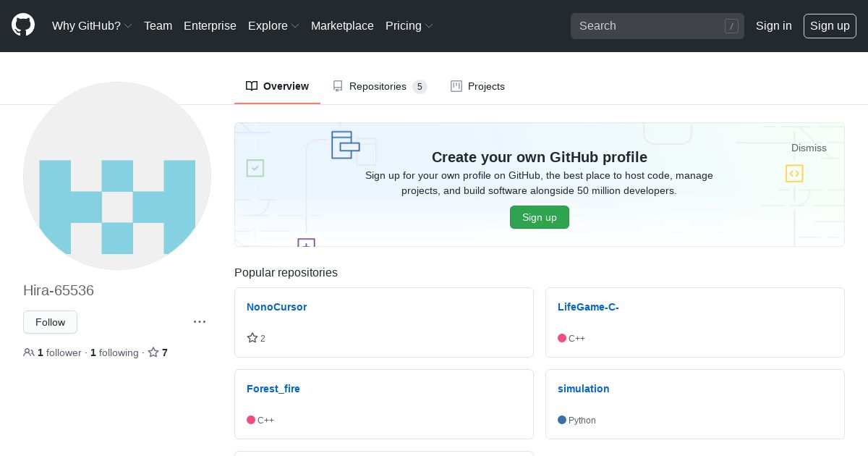This screenshot has height=456, width=868.
Task: Expand the Why GitHub? dropdown
Action: (x=92, y=26)
